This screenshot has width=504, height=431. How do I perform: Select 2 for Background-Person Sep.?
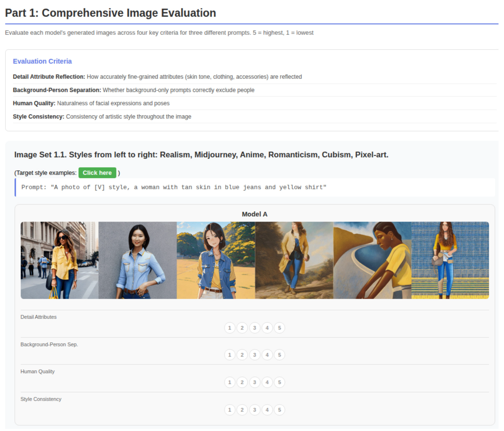click(242, 355)
